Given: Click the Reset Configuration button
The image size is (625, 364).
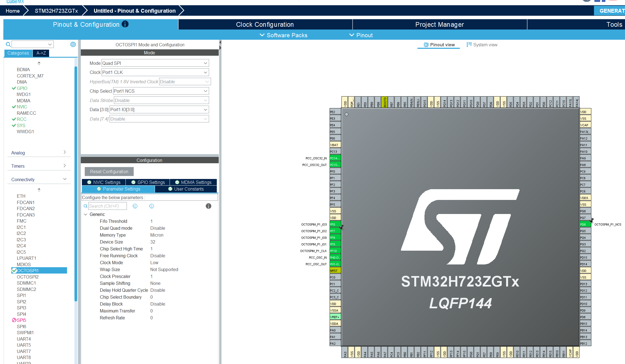Looking at the screenshot, I should pyautogui.click(x=109, y=172).
